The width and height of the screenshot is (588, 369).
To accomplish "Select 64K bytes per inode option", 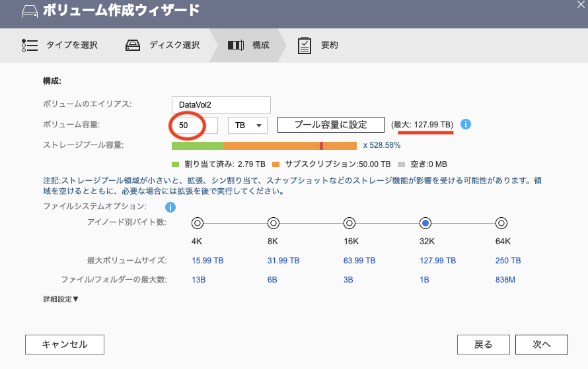I will coord(501,223).
